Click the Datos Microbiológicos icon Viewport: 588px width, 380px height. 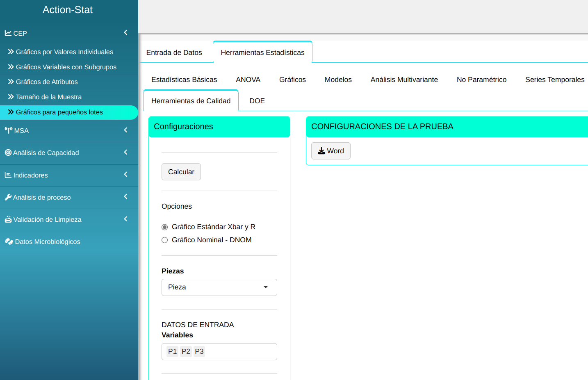tap(9, 241)
